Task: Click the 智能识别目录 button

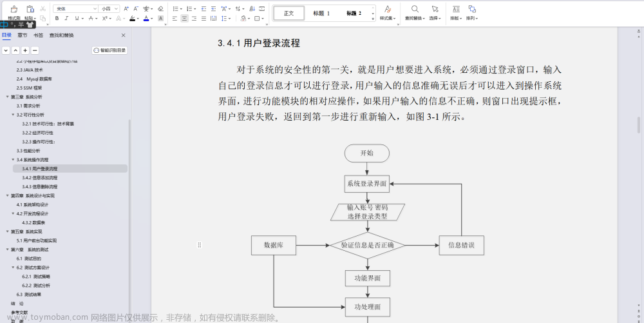Action: coord(109,50)
